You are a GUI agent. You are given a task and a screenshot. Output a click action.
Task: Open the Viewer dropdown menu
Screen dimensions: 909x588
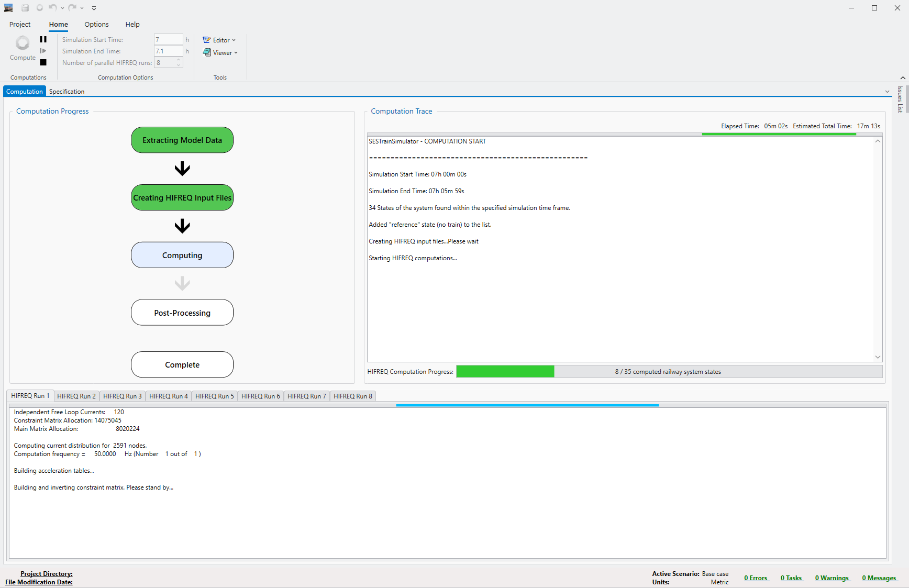click(x=220, y=52)
